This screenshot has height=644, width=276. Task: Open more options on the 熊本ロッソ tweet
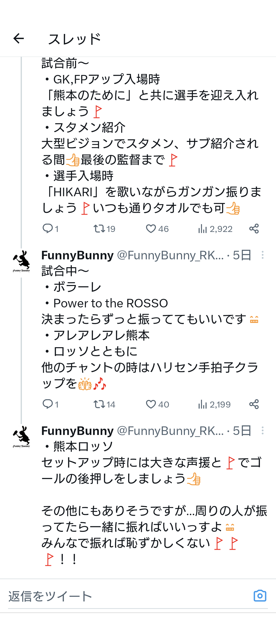(x=263, y=430)
